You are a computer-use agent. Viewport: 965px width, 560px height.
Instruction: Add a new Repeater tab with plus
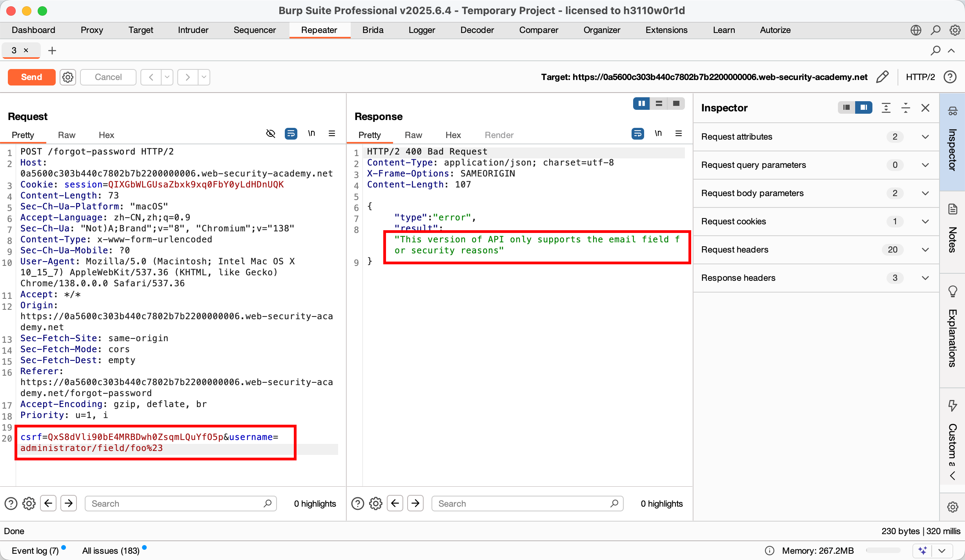click(x=52, y=51)
